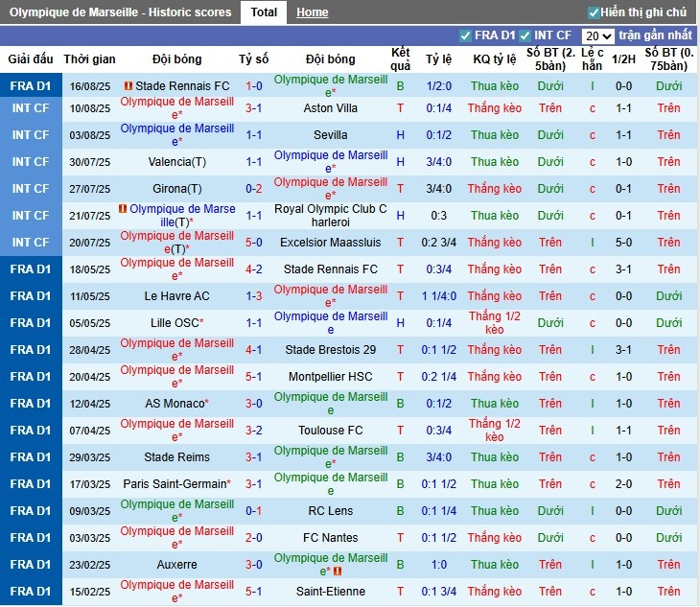Open the Le Havre AC team link
The image size is (700, 607).
177,296
